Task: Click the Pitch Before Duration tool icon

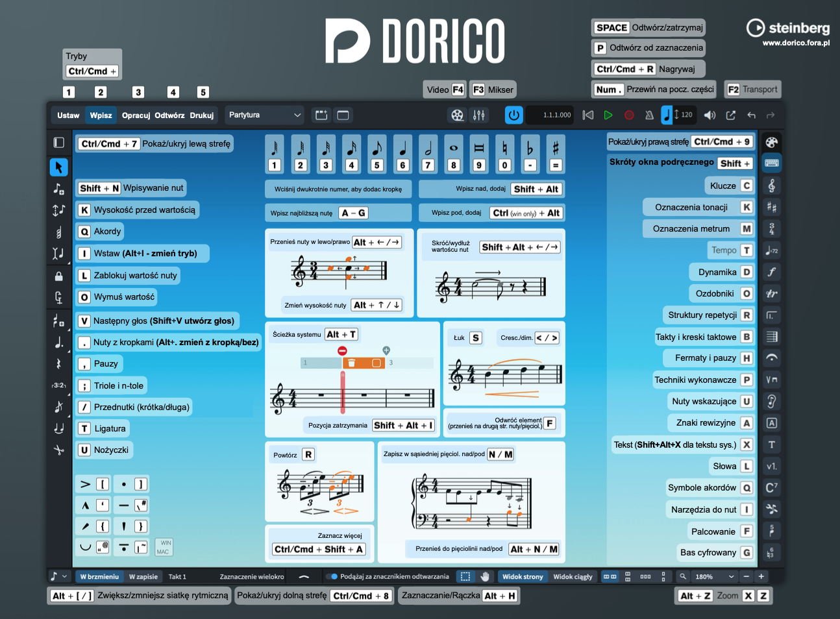Action: tap(58, 210)
